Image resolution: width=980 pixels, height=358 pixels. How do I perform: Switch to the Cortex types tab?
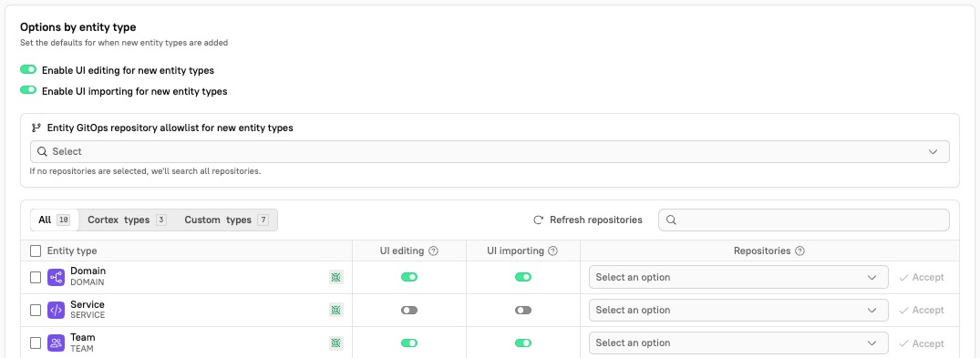coord(127,220)
